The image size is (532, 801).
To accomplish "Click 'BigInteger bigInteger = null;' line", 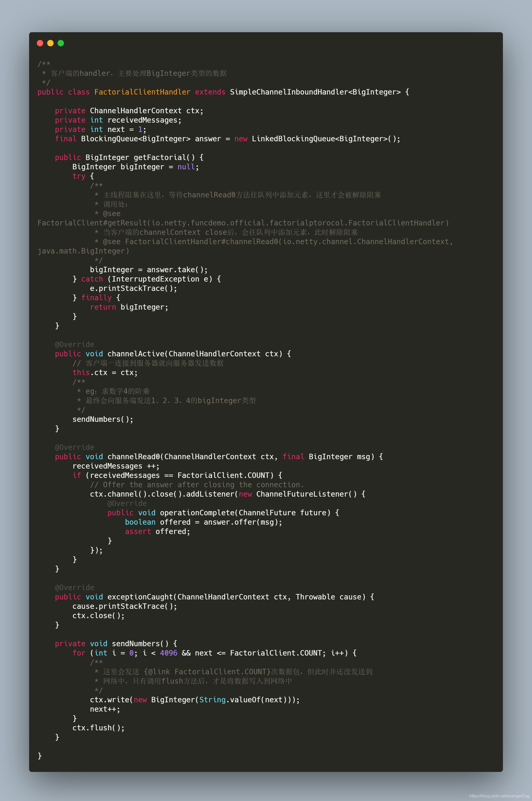I will click(136, 167).
